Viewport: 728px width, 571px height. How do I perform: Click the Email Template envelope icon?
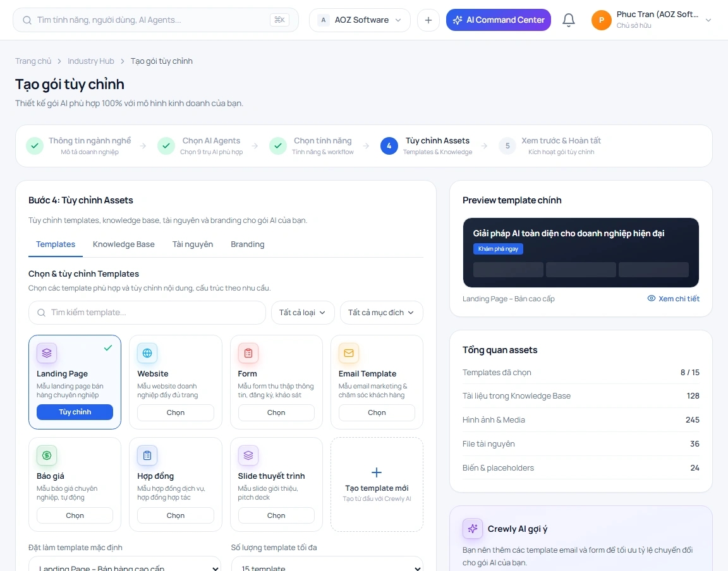(x=349, y=353)
